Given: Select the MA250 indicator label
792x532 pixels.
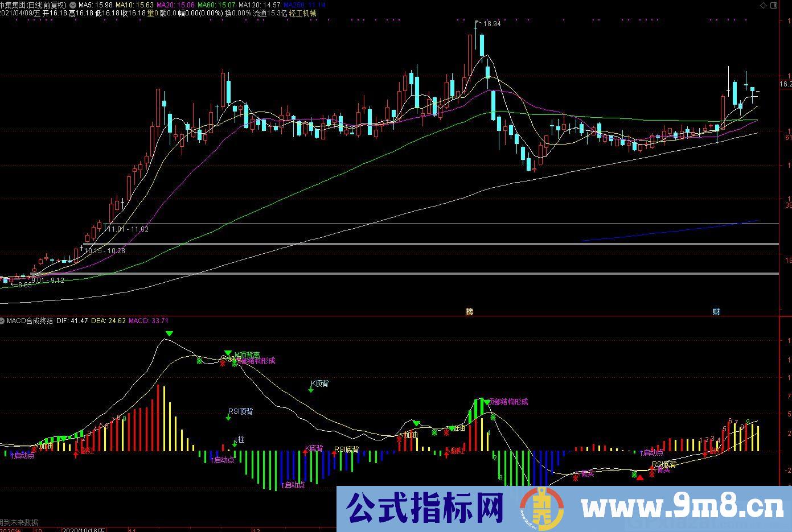Looking at the screenshot, I should tap(304, 5).
